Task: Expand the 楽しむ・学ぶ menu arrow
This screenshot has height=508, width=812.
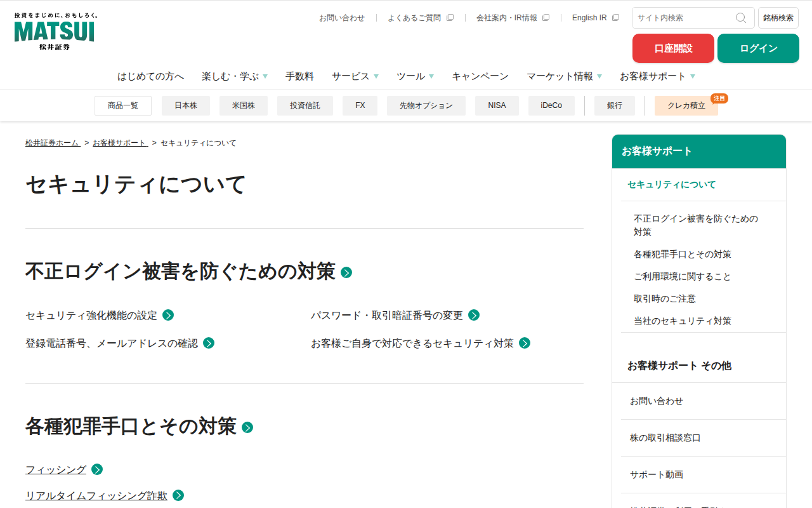Action: point(265,76)
